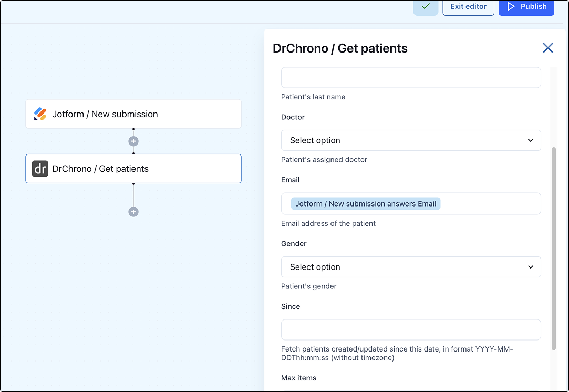Close the DrChrono / Get patients panel
Image resolution: width=569 pixels, height=392 pixels.
point(547,48)
